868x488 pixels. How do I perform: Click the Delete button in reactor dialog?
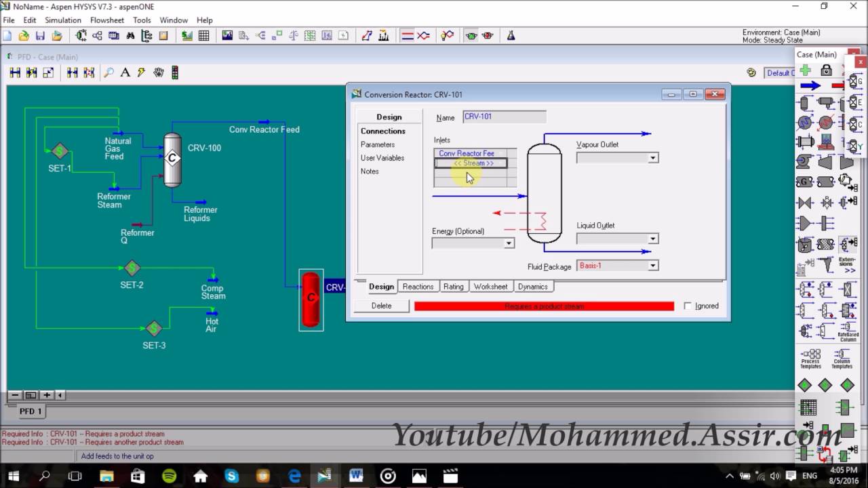tap(381, 306)
